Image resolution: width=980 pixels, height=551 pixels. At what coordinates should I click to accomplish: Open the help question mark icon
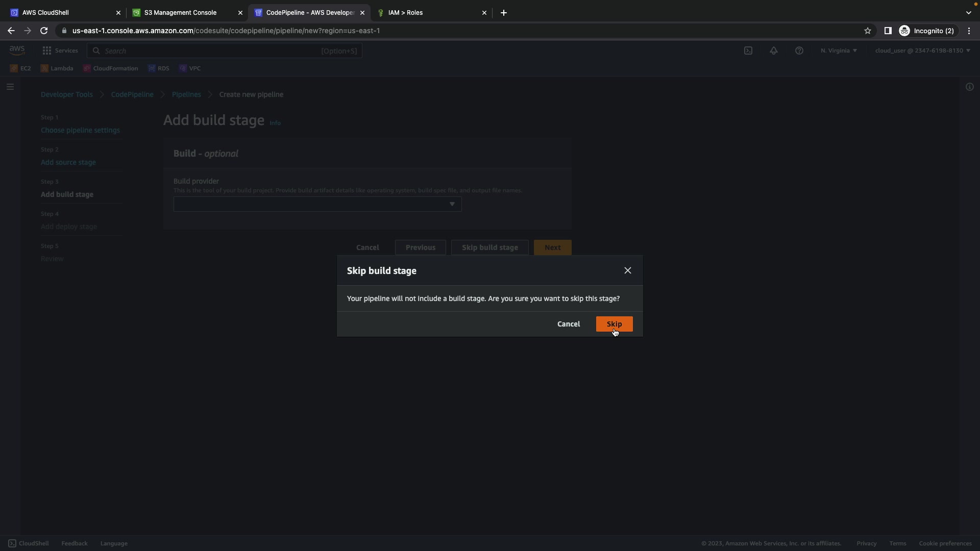799,51
